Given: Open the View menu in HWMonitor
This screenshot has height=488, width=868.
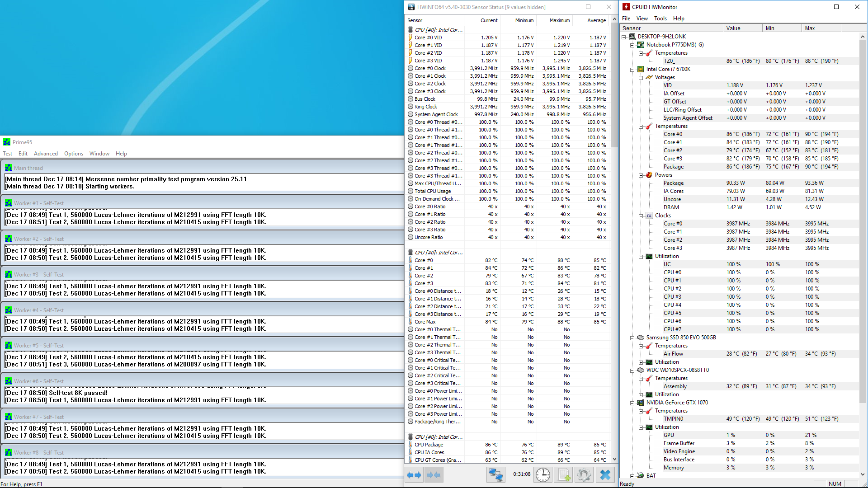Looking at the screenshot, I should point(642,19).
